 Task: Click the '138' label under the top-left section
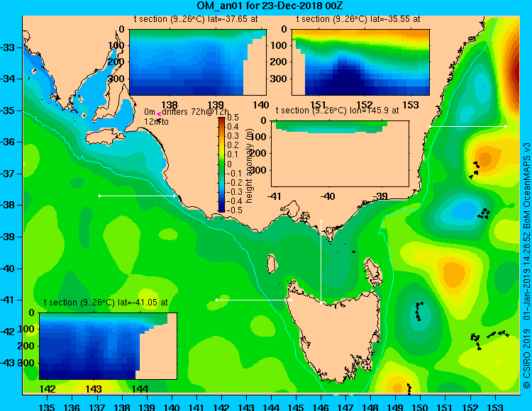click(170, 105)
